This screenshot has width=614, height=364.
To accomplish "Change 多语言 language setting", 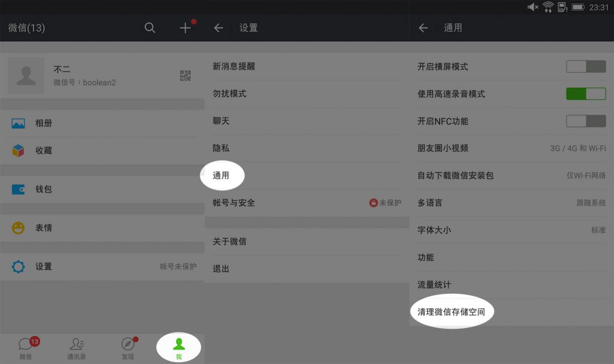I will pos(512,203).
